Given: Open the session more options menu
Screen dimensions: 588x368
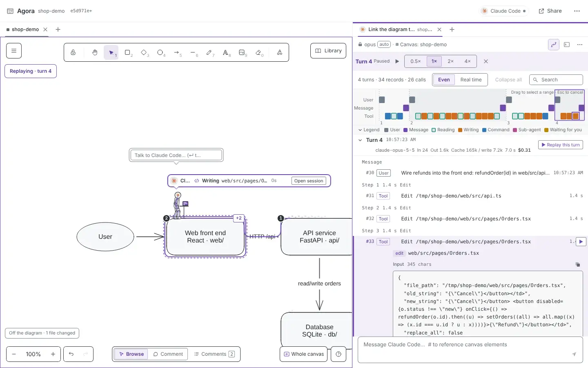Looking at the screenshot, I should pyautogui.click(x=580, y=45).
